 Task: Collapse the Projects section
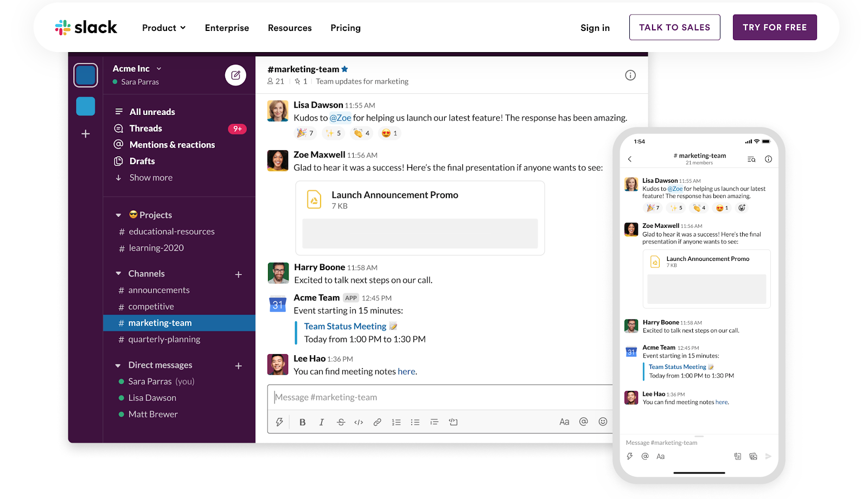118,215
